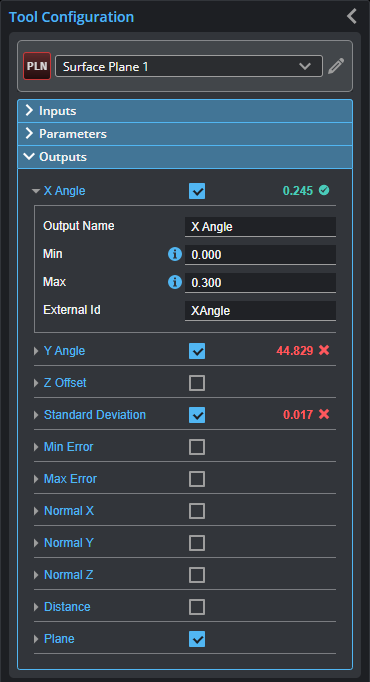The width and height of the screenshot is (370, 682).
Task: Click the pencil rename icon
Action: click(336, 66)
